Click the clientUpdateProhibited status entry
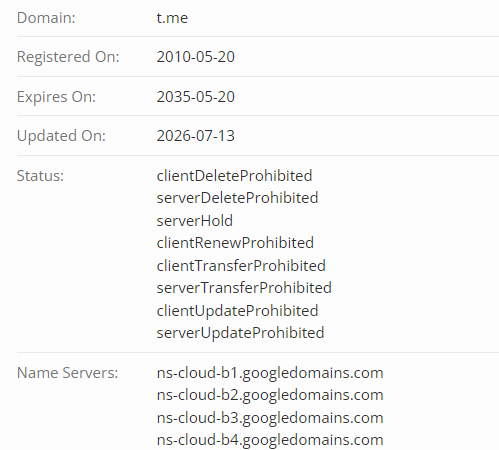Screen dimensions: 499x450 pyautogui.click(x=237, y=311)
